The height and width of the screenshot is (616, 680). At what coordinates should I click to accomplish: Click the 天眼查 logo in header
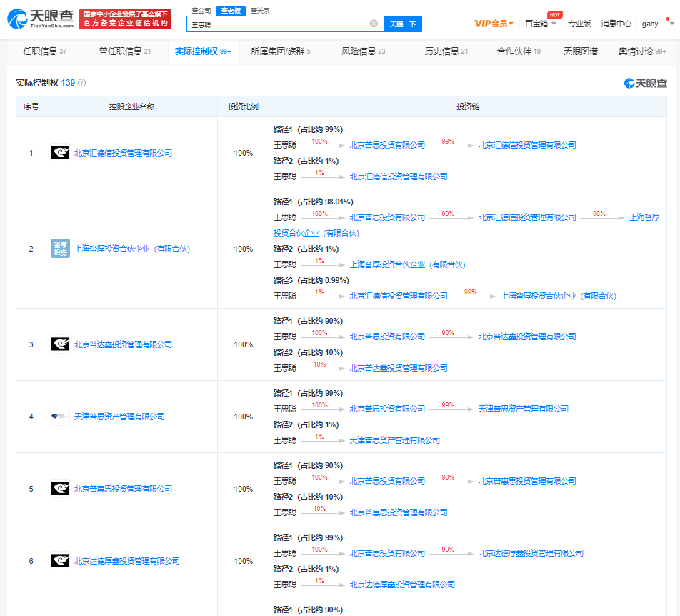[x=40, y=19]
